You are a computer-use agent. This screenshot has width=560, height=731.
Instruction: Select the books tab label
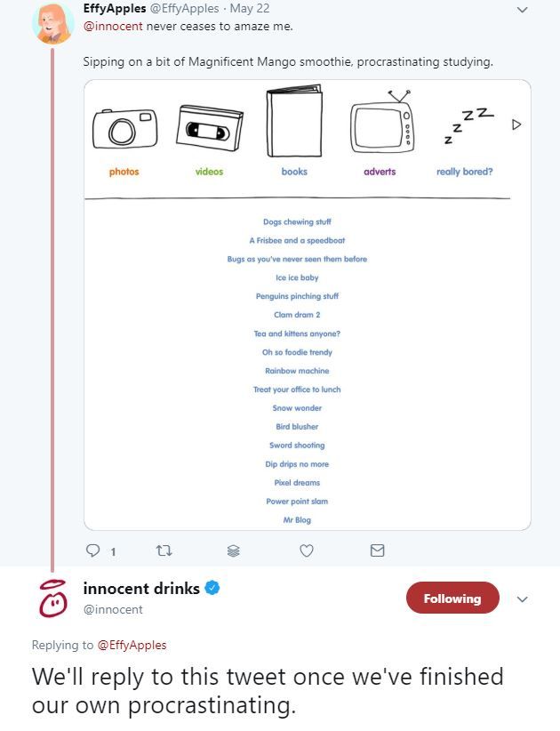click(x=294, y=172)
